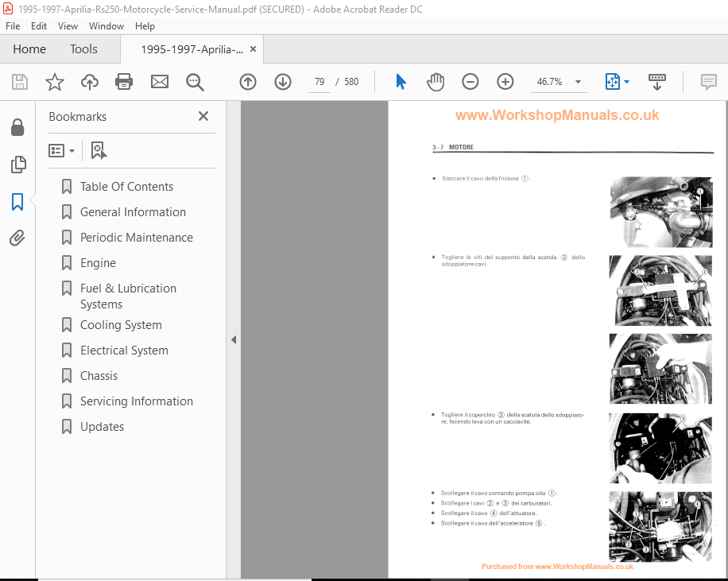728x581 pixels.
Task: Go to Chassis bookmark
Action: click(x=99, y=376)
